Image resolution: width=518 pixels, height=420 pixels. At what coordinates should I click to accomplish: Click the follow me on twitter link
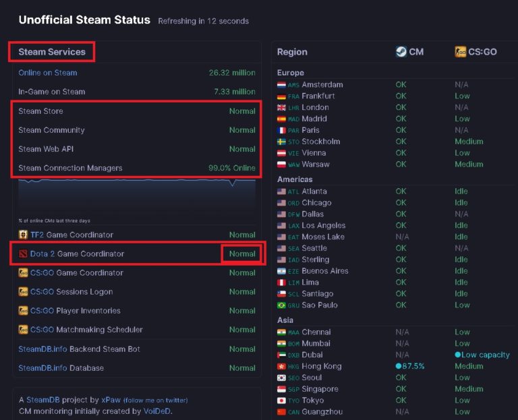click(155, 400)
